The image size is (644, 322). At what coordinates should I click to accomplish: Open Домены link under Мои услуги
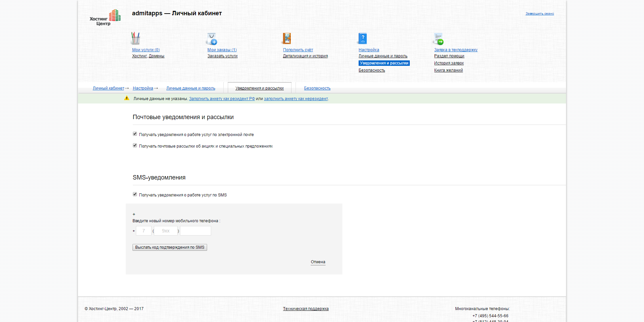pyautogui.click(x=157, y=56)
